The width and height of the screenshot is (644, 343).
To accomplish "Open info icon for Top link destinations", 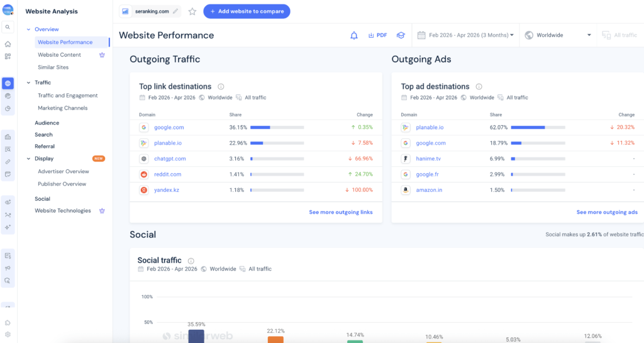I will pos(221,87).
